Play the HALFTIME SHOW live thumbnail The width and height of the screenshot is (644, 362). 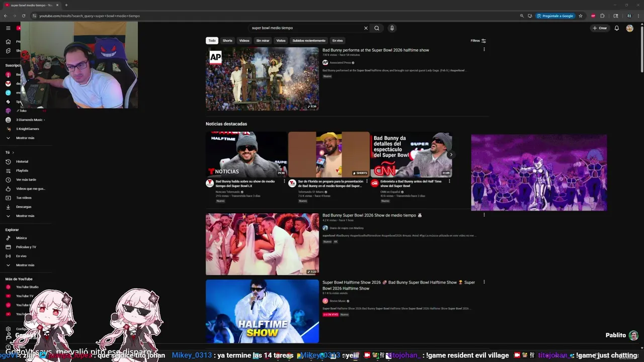(x=262, y=311)
